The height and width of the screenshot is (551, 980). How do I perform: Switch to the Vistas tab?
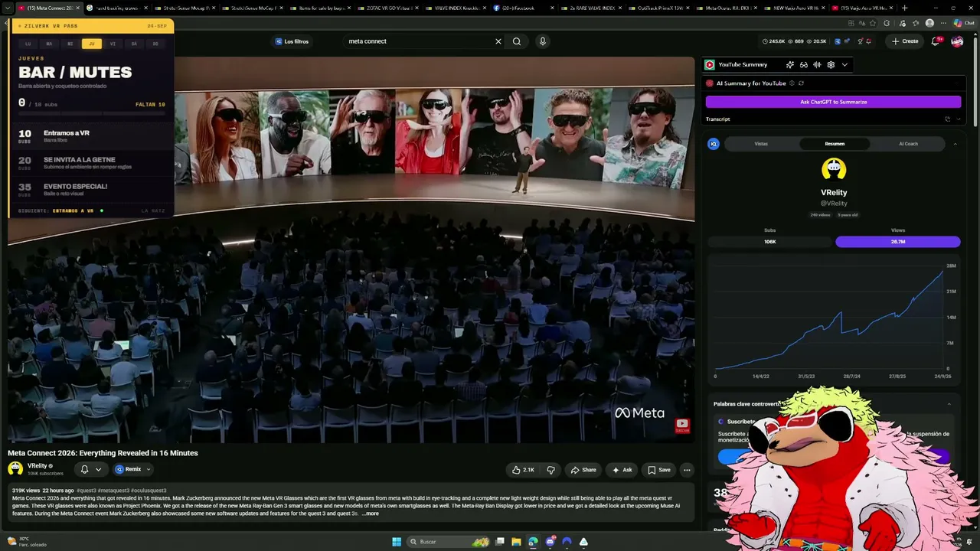tap(761, 144)
